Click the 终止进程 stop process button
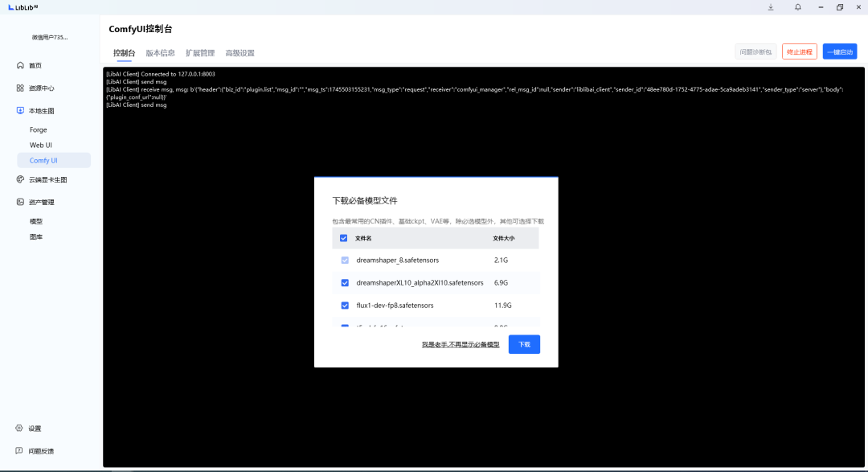 tap(800, 52)
